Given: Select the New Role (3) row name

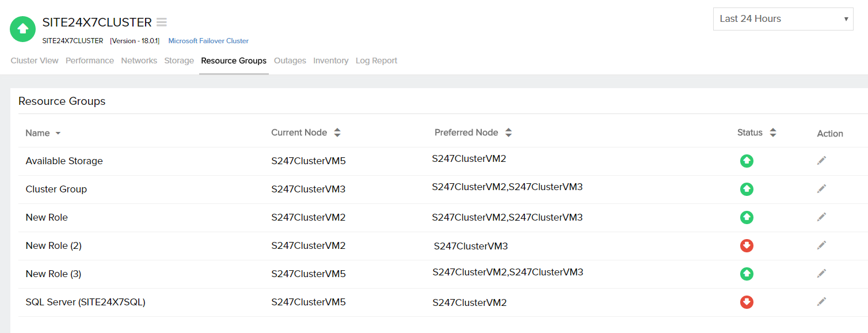Looking at the screenshot, I should 54,274.
